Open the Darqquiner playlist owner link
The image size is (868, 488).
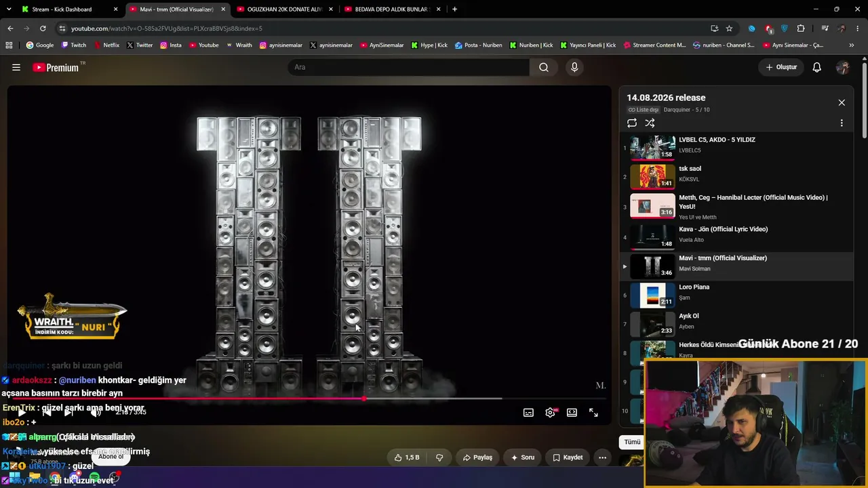point(678,110)
